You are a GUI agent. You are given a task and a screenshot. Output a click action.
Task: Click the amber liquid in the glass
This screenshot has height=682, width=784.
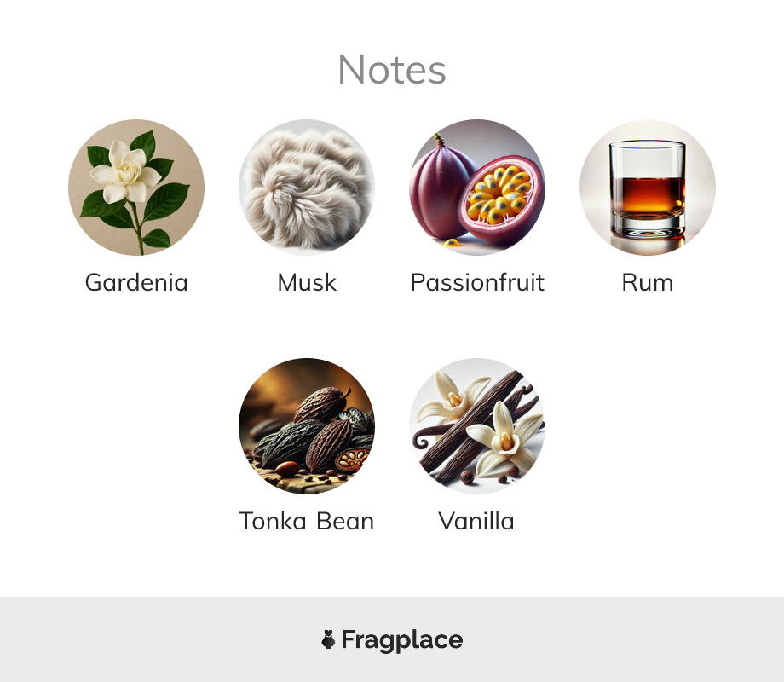647,197
